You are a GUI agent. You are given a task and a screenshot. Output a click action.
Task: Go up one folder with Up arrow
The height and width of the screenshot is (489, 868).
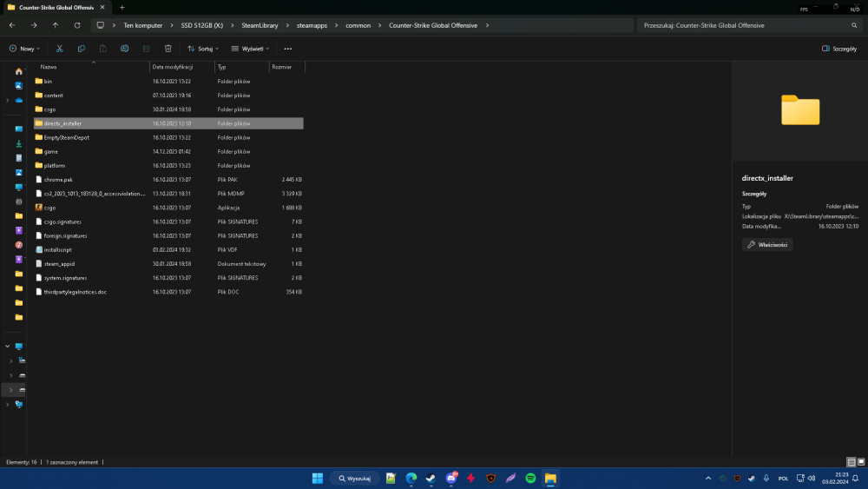[56, 25]
